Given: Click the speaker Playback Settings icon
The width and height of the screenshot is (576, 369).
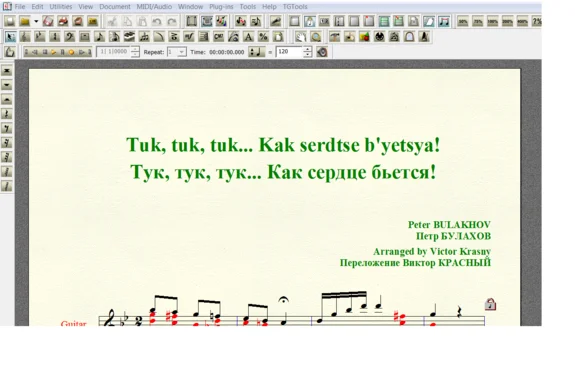Looking at the screenshot, I should (322, 52).
